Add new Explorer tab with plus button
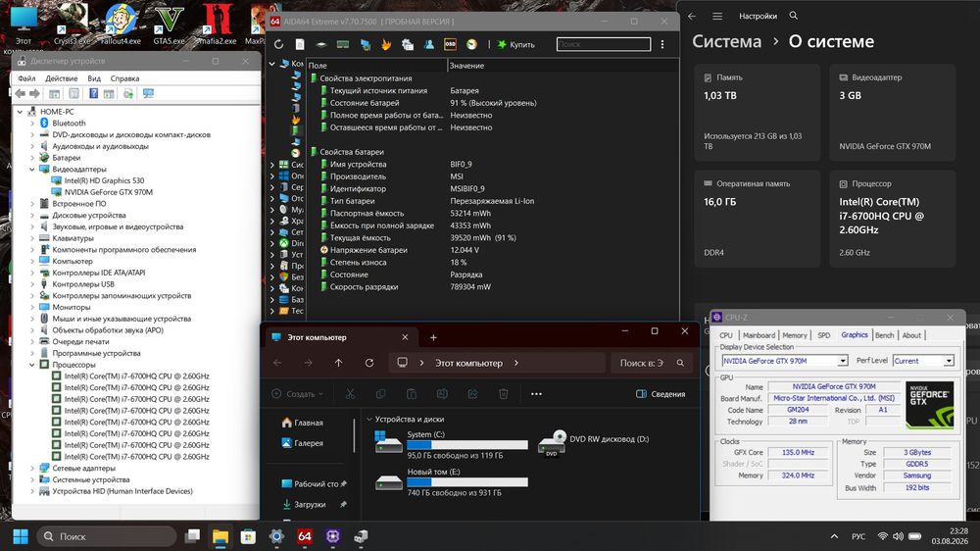This screenshot has width=980, height=551. (x=433, y=337)
